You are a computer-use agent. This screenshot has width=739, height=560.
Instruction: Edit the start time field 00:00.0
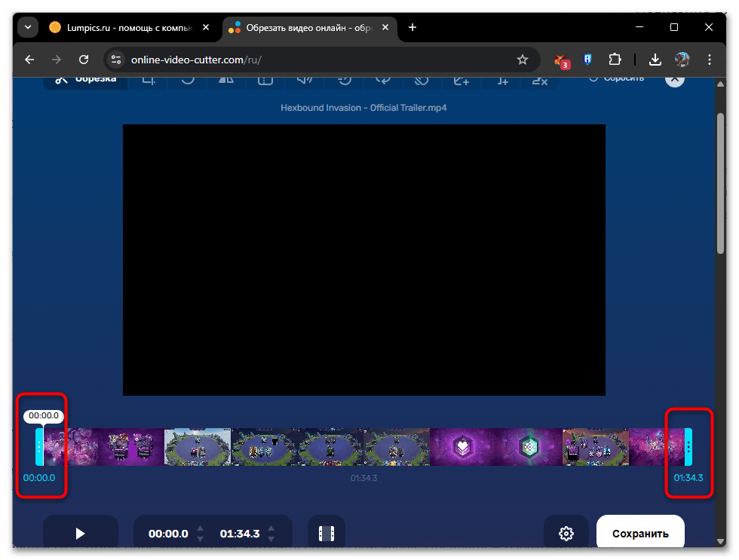coord(168,534)
